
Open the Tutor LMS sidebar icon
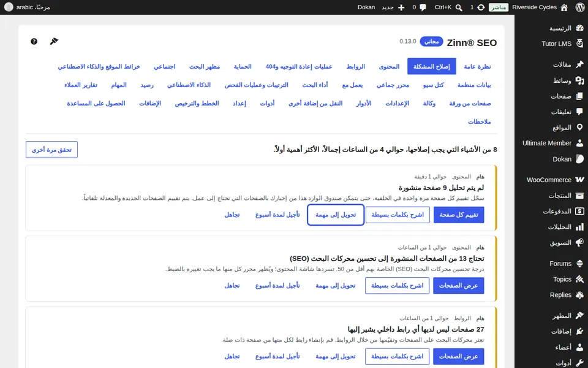(x=579, y=44)
